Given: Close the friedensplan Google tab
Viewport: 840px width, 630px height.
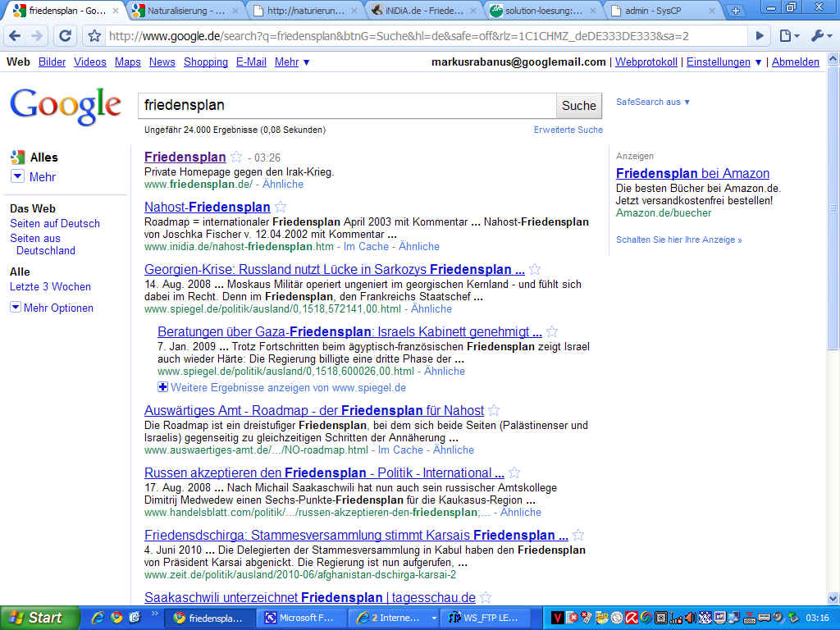Looking at the screenshot, I should 115,10.
